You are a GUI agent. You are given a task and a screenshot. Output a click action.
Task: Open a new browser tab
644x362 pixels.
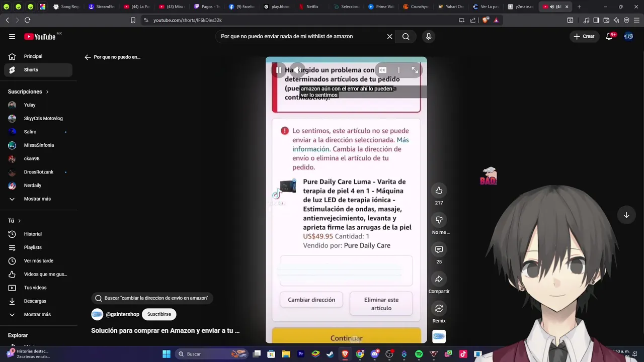point(579,7)
